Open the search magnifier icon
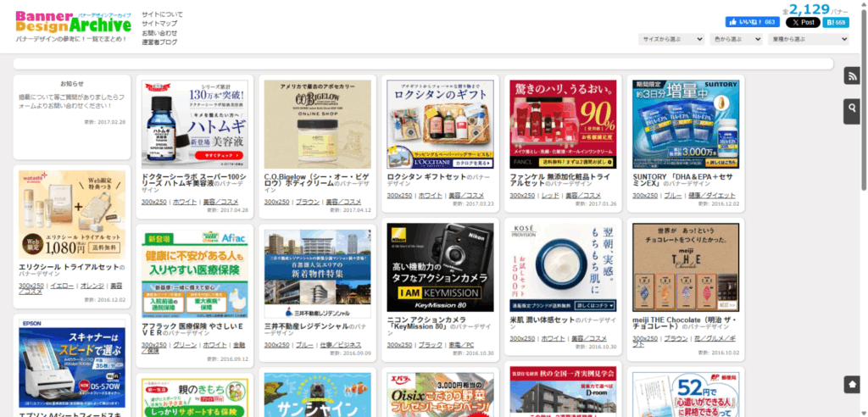The width and height of the screenshot is (868, 417). tap(852, 108)
